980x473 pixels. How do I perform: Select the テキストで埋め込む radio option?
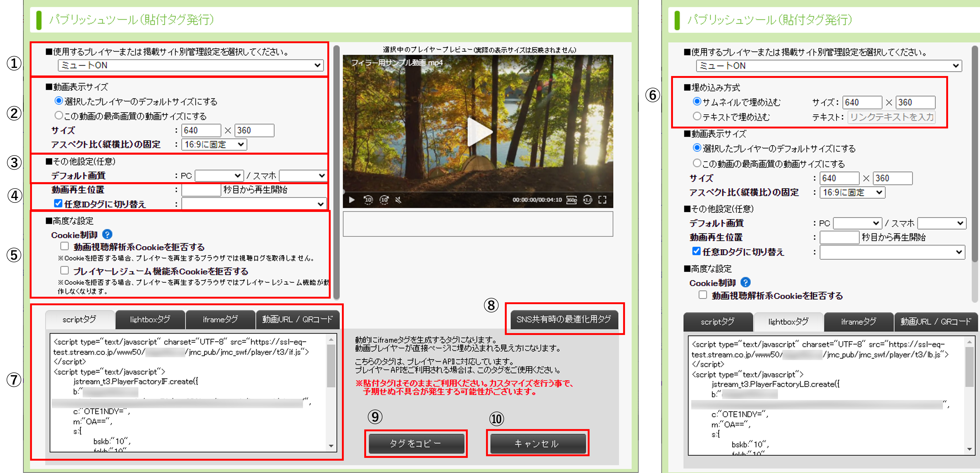697,116
